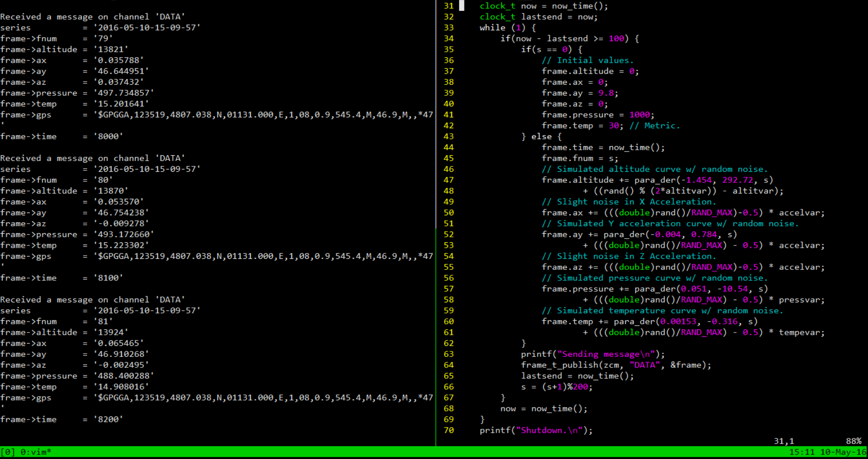The width and height of the screenshot is (868, 459).
Task: Click the temp value '14.908016'
Action: pyautogui.click(x=121, y=387)
